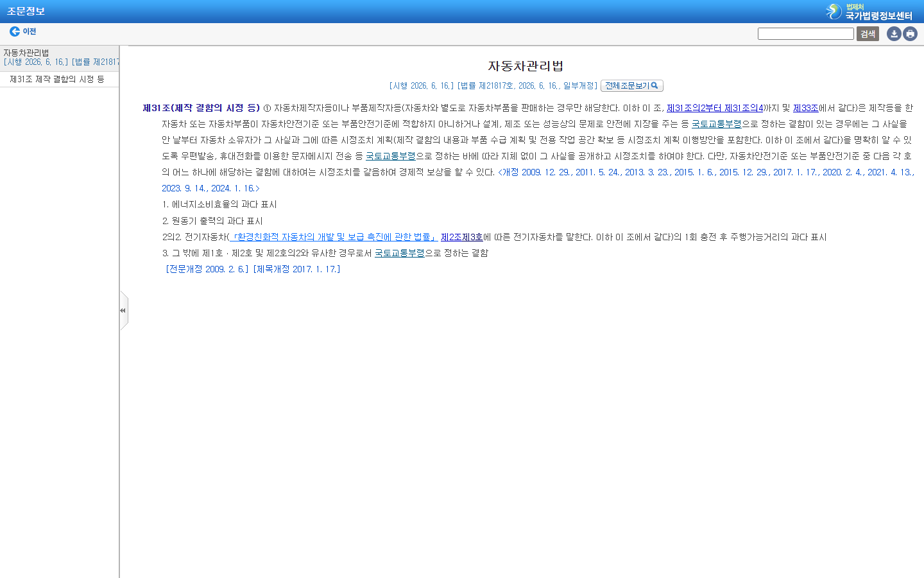Image resolution: width=924 pixels, height=578 pixels.
Task: Open 전체조문보기 full article view button
Action: click(x=632, y=85)
